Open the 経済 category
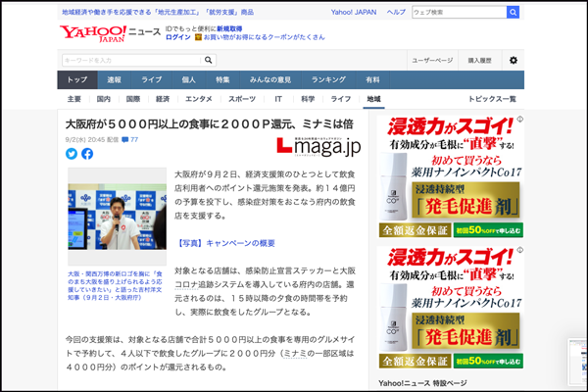The image size is (588, 392). click(x=163, y=99)
